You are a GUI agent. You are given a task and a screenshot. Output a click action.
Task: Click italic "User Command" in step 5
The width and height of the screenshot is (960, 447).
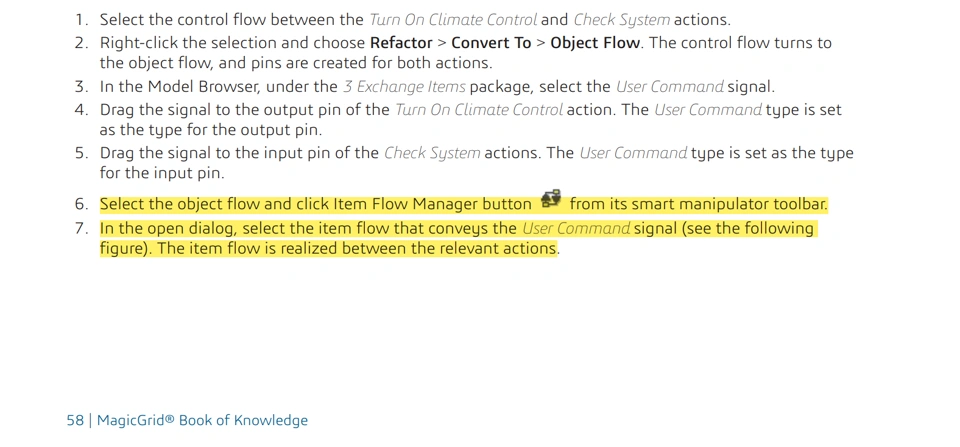pyautogui.click(x=633, y=153)
